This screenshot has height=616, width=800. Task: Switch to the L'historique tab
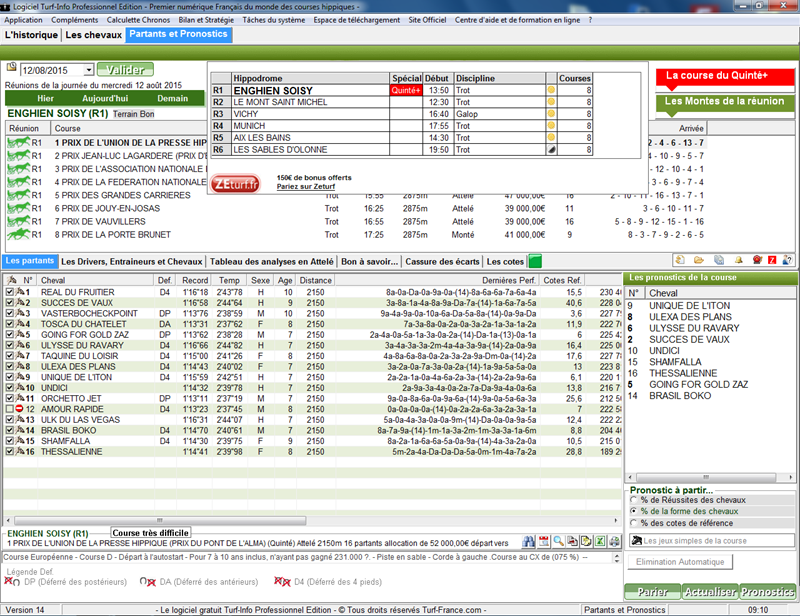click(31, 35)
